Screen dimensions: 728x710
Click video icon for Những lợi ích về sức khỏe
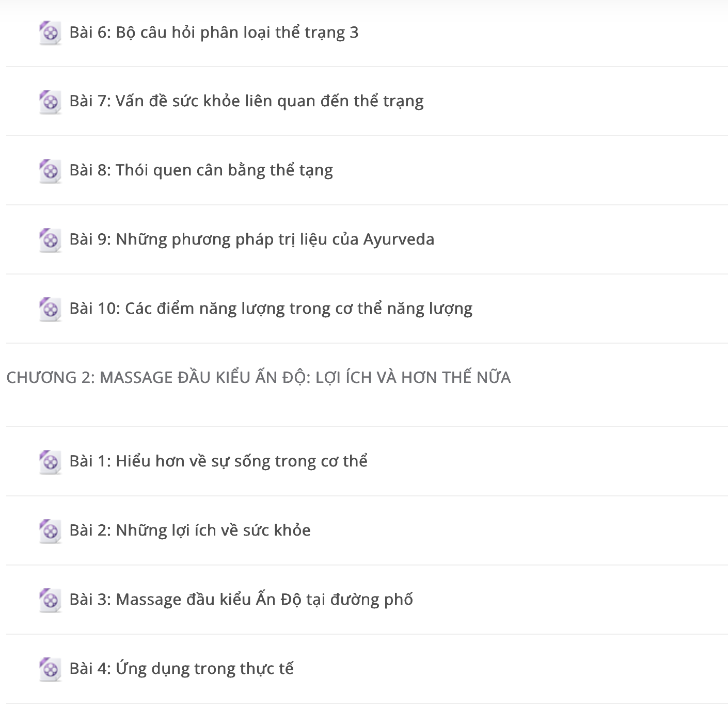(50, 531)
